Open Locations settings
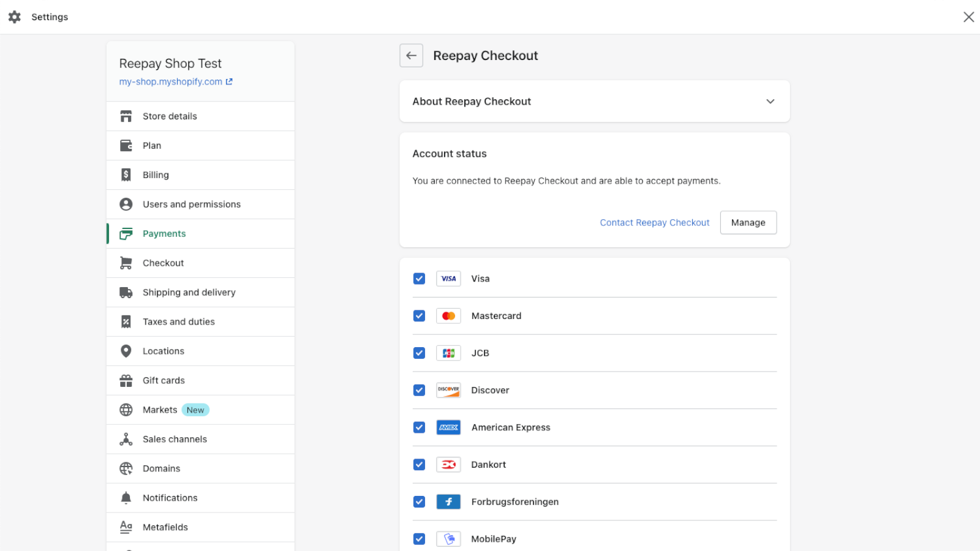 pyautogui.click(x=200, y=351)
